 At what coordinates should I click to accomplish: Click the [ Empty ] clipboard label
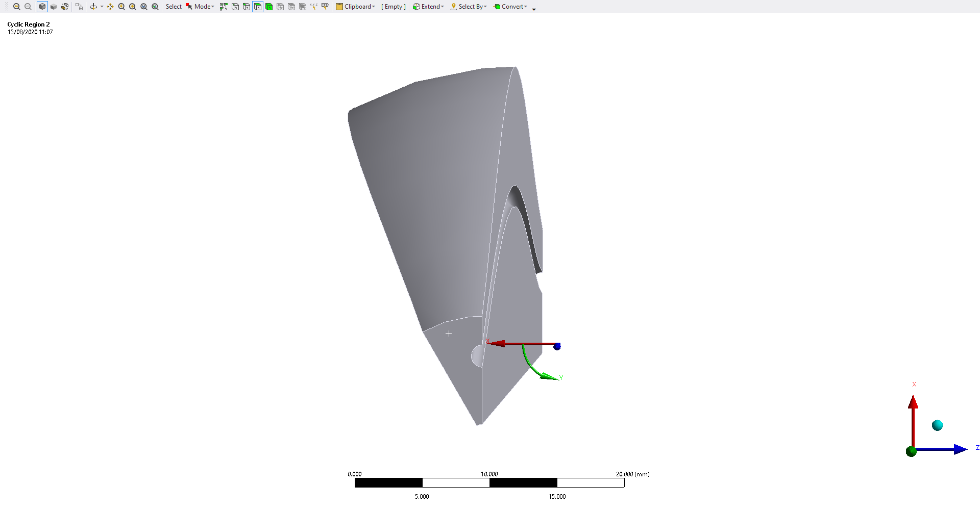click(394, 7)
